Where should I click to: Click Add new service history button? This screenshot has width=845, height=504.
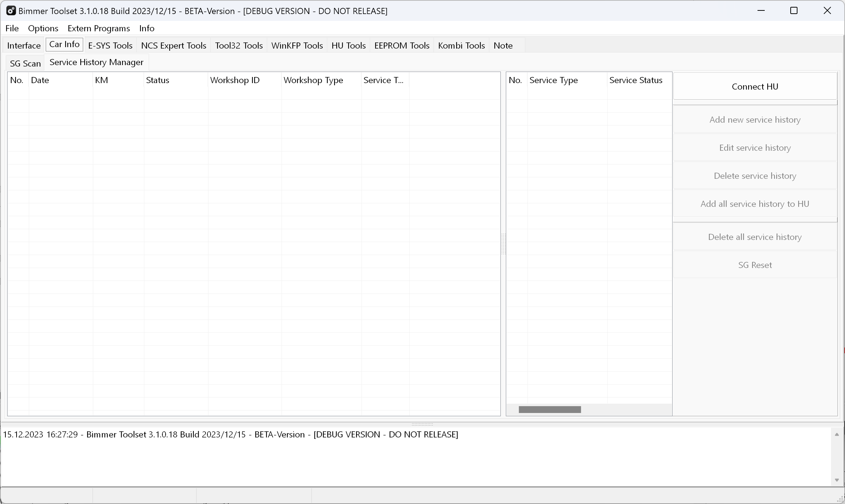pyautogui.click(x=755, y=119)
